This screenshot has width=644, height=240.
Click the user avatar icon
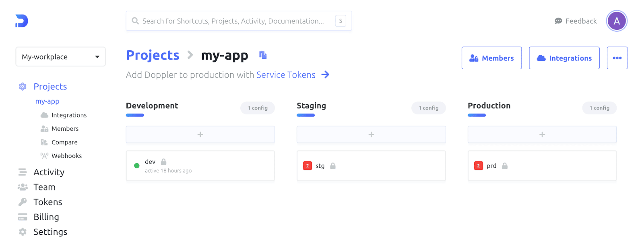(616, 21)
